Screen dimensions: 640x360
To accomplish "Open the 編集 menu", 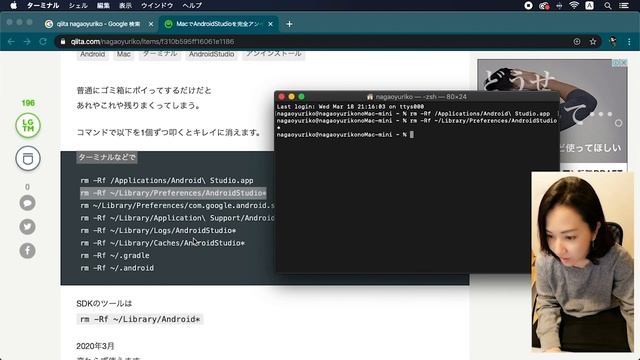I will [x=103, y=5].
